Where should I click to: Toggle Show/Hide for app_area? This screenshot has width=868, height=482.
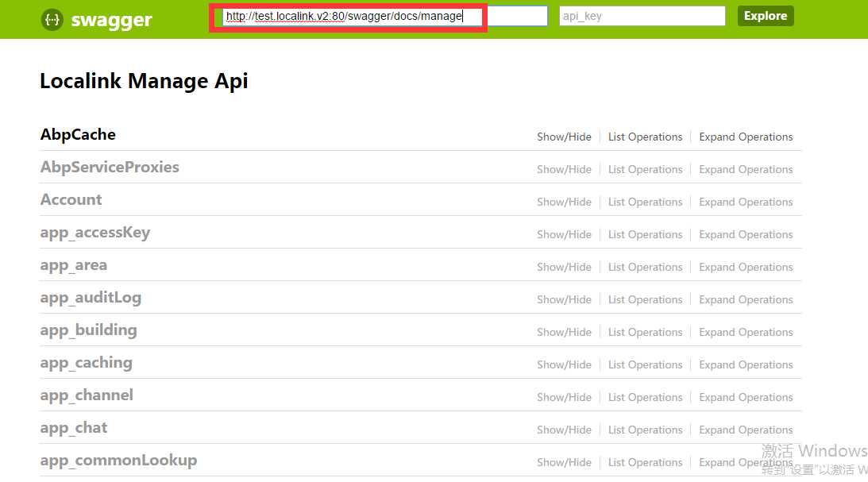click(x=564, y=268)
